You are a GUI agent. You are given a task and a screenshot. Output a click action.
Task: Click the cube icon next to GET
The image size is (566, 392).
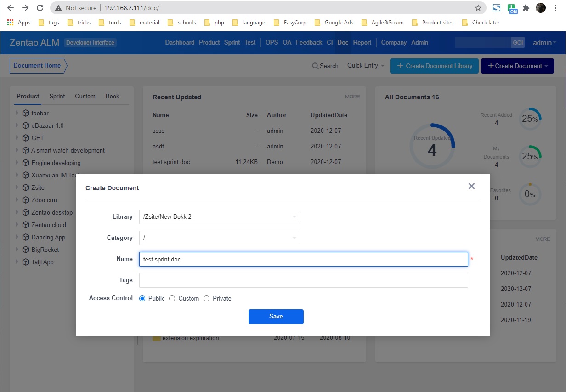click(x=26, y=138)
